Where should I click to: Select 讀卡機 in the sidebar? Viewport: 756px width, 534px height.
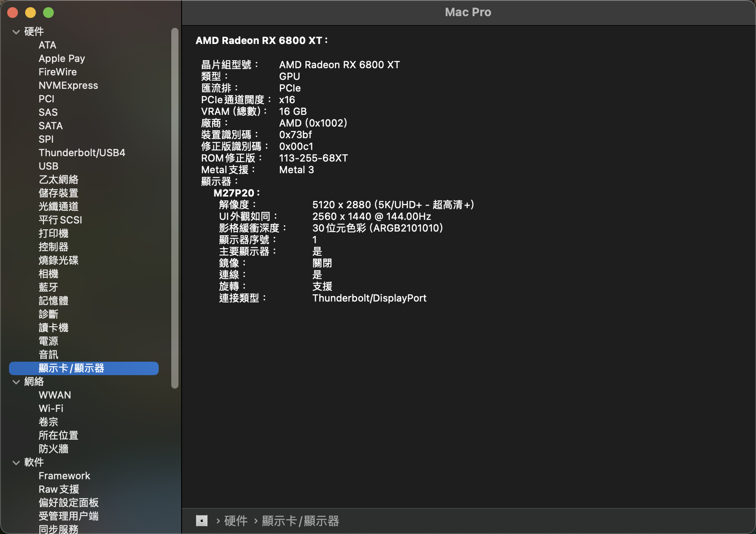coord(53,328)
